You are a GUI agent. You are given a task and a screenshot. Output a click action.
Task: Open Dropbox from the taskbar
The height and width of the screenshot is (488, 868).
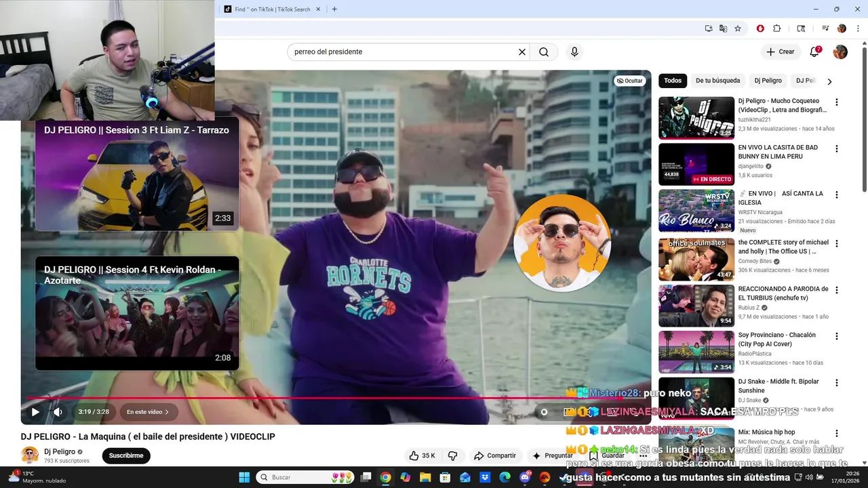[485, 477]
